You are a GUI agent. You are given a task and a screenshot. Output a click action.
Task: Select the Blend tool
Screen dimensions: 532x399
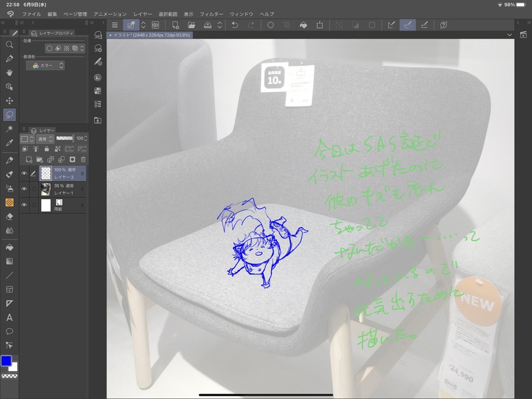point(9,230)
